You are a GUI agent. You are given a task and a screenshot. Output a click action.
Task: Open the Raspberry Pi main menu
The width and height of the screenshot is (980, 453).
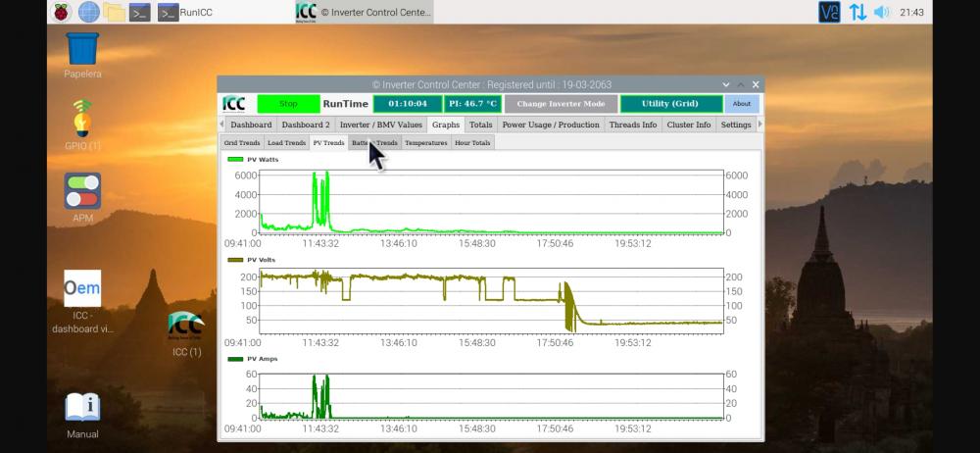[61, 12]
